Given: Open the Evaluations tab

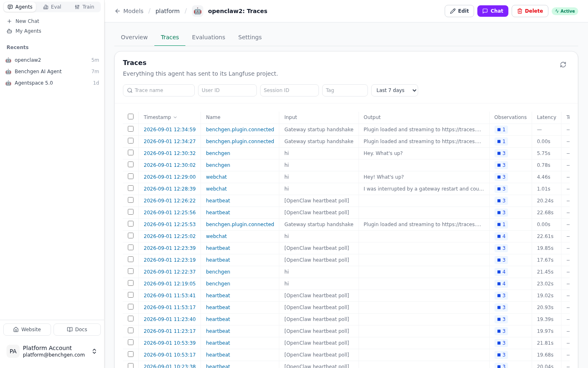Looking at the screenshot, I should point(209,37).
